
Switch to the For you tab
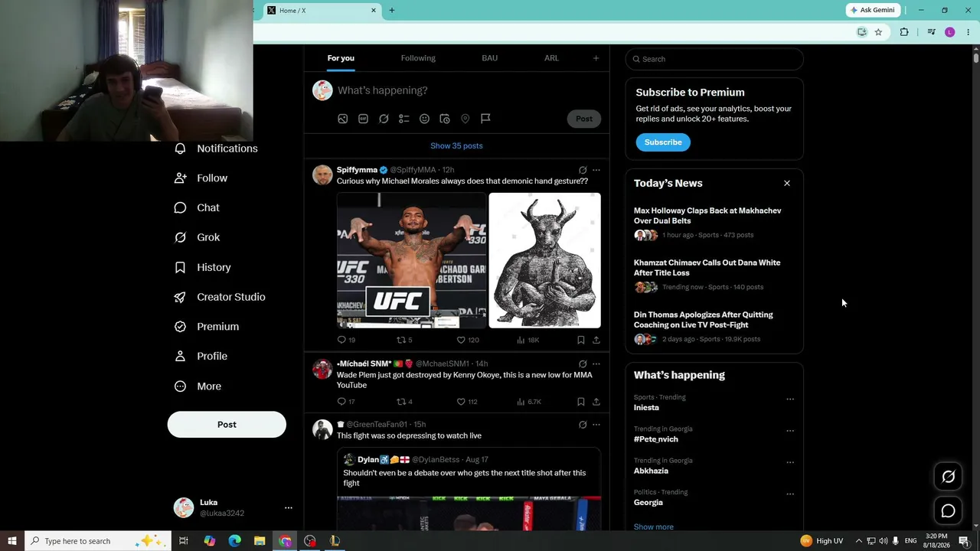tap(341, 58)
